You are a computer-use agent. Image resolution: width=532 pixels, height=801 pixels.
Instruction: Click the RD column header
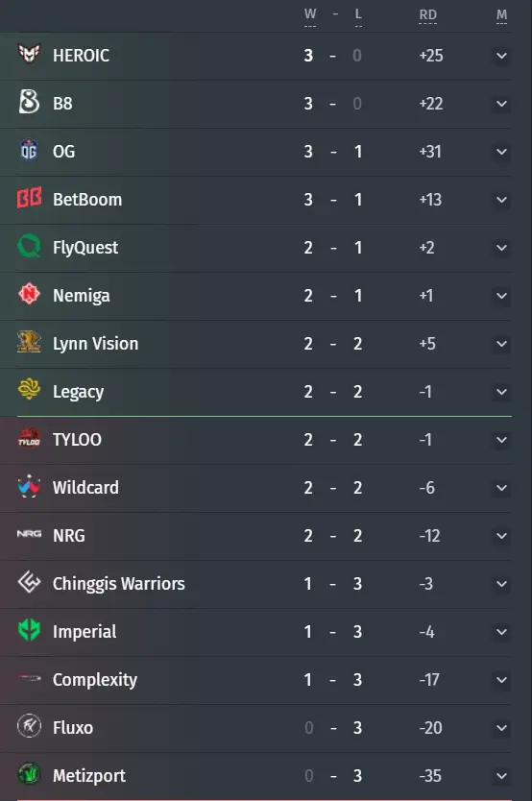(428, 15)
